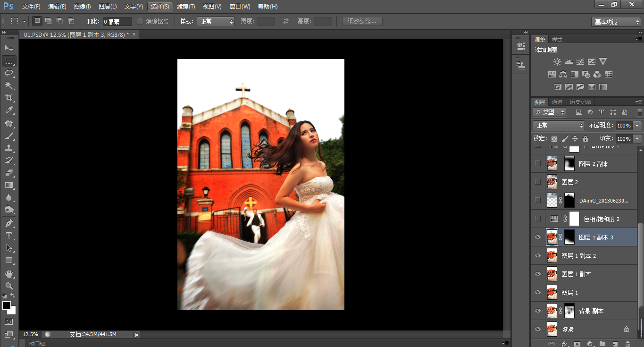Select the Magic Wand tool

(x=9, y=85)
